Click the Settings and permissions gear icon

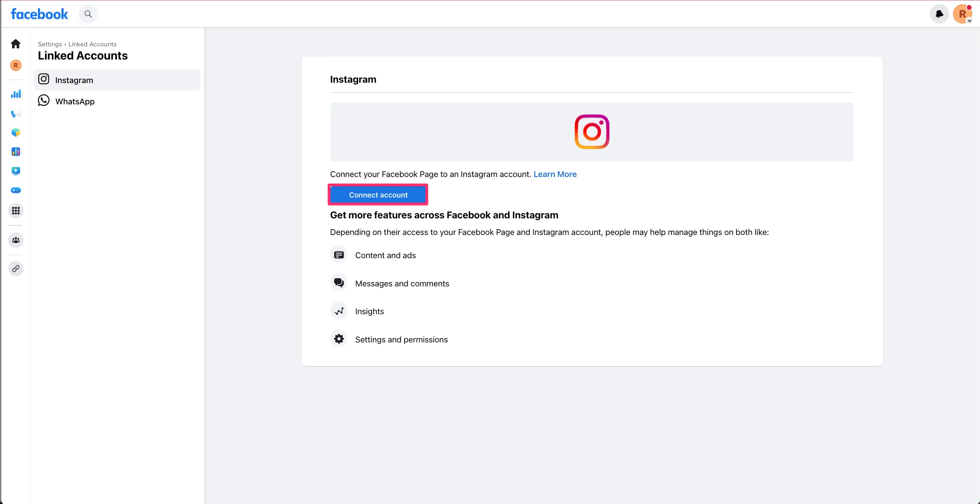[x=339, y=339]
